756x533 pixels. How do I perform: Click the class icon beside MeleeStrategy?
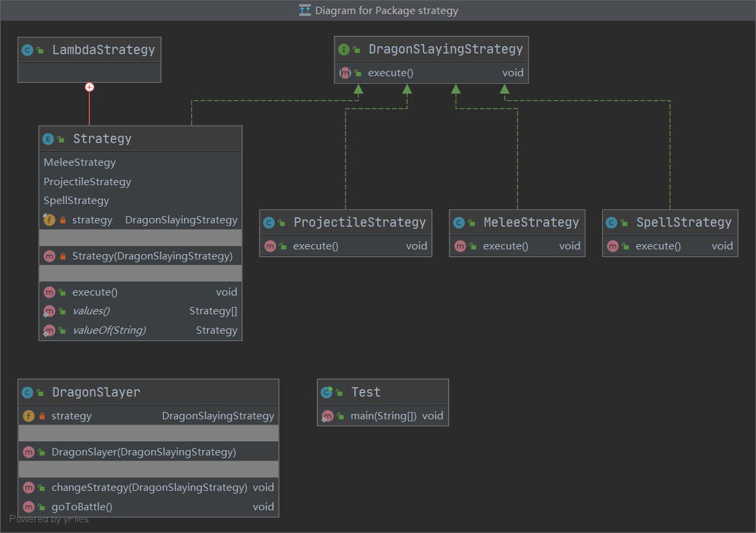(x=459, y=223)
